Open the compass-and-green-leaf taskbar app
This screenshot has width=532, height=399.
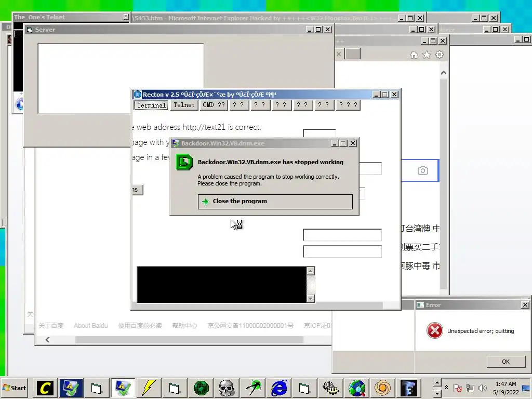pyautogui.click(x=253, y=388)
